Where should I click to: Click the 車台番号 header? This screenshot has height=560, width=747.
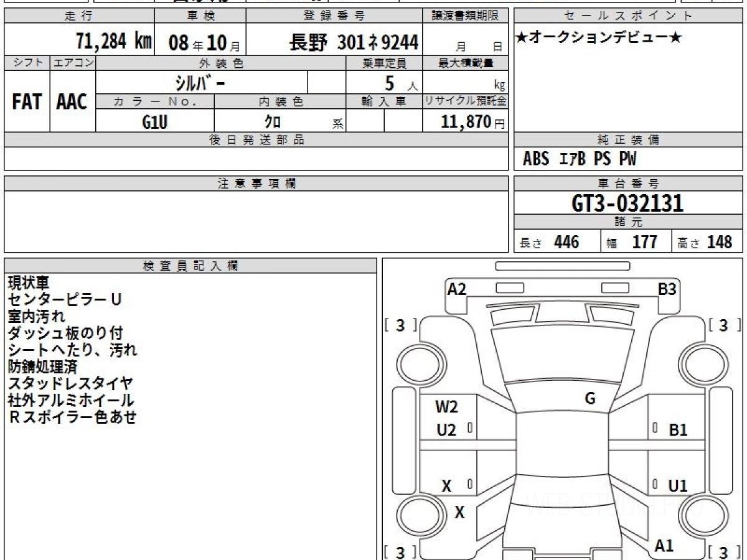point(629,184)
